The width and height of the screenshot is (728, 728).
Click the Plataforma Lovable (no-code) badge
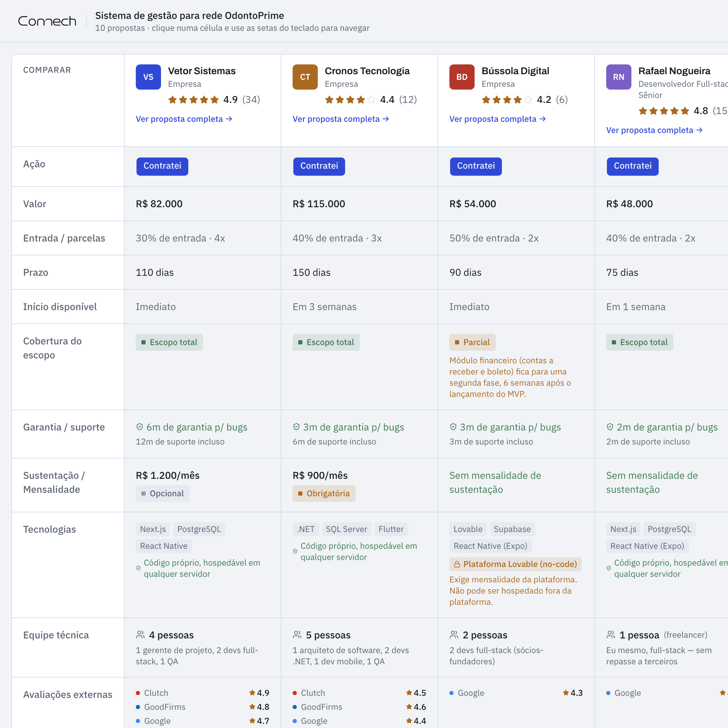[515, 564]
